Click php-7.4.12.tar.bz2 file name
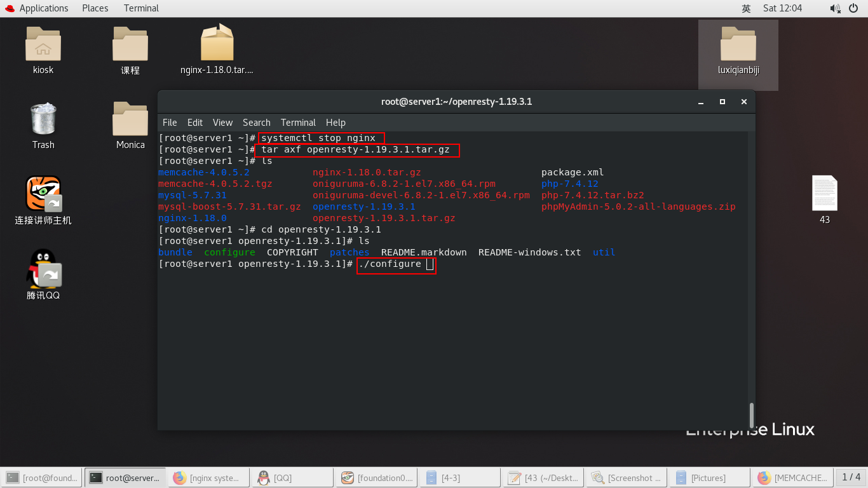This screenshot has width=868, height=488. coord(593,195)
